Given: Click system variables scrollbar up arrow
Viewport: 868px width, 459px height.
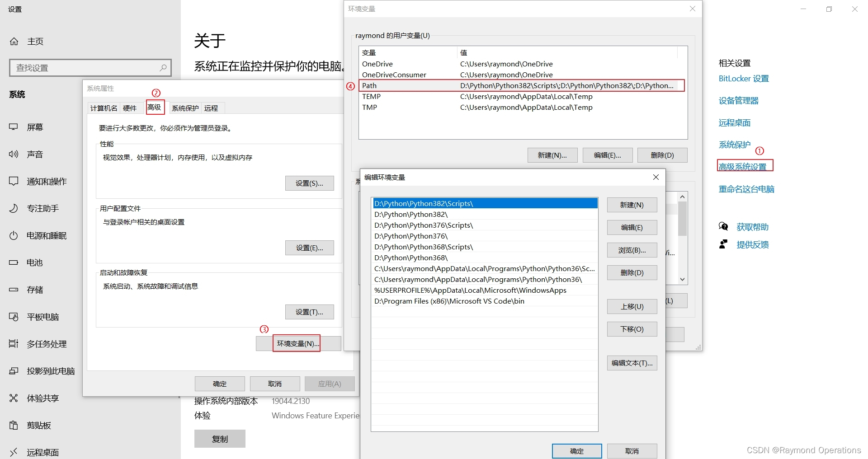Looking at the screenshot, I should (683, 197).
